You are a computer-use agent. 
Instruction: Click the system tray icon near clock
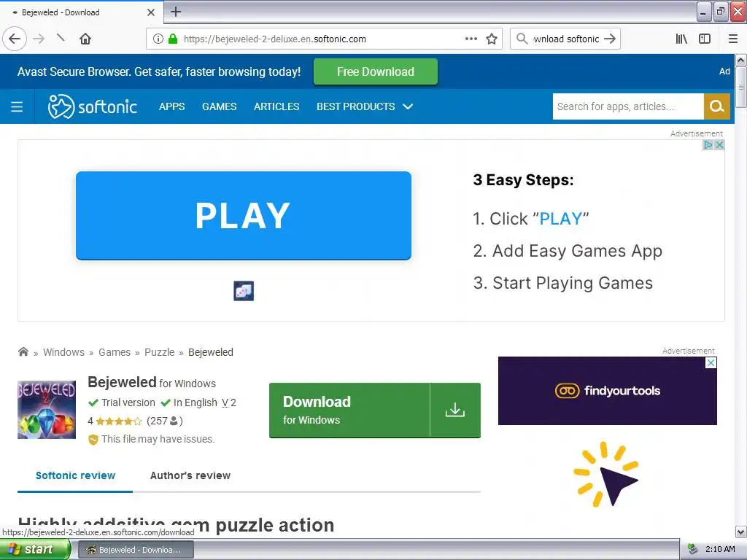coord(693,550)
